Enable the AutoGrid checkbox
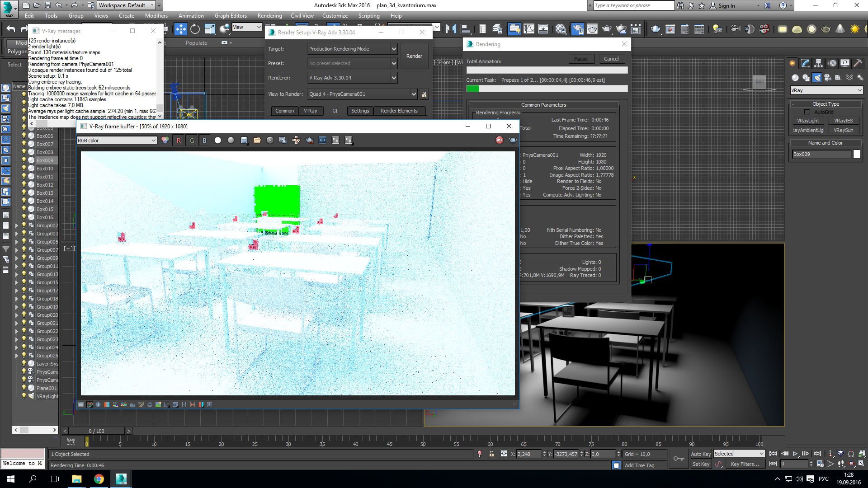Image resolution: width=868 pixels, height=488 pixels. click(807, 112)
